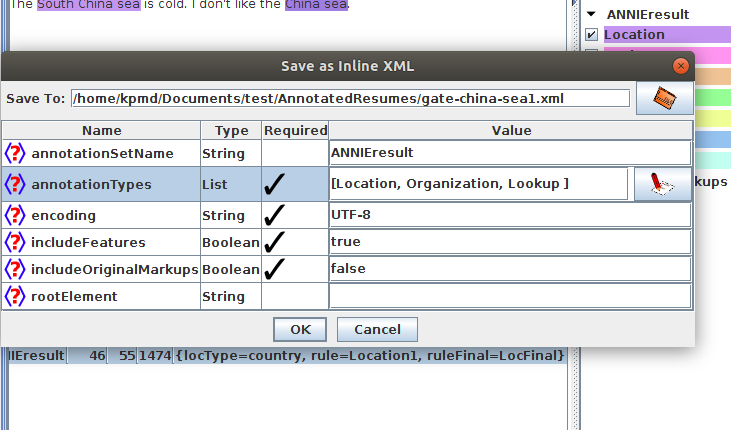Image resolution: width=746 pixels, height=430 pixels.
Task: Close the dialog with the red X
Action: tap(681, 66)
